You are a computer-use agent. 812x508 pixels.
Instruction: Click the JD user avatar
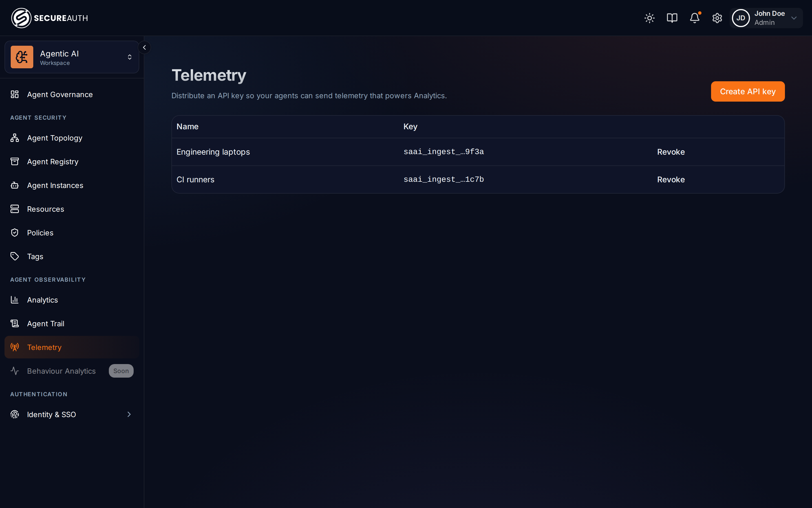tap(741, 18)
